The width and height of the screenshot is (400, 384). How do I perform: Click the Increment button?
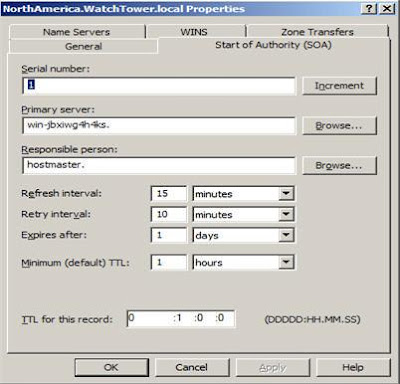(339, 86)
